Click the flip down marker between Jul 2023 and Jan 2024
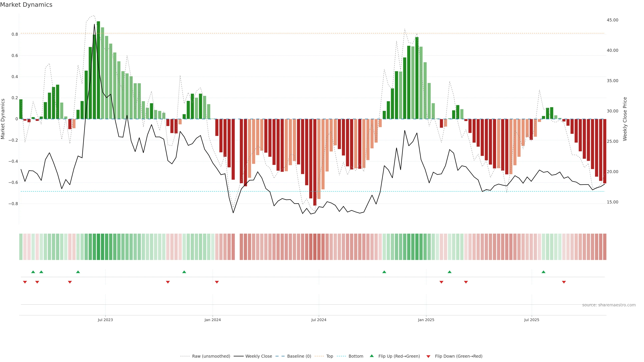 coord(168,282)
